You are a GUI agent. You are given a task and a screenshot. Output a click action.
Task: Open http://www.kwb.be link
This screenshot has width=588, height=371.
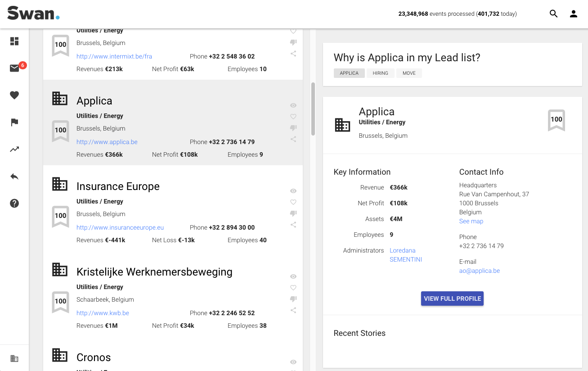pos(103,313)
